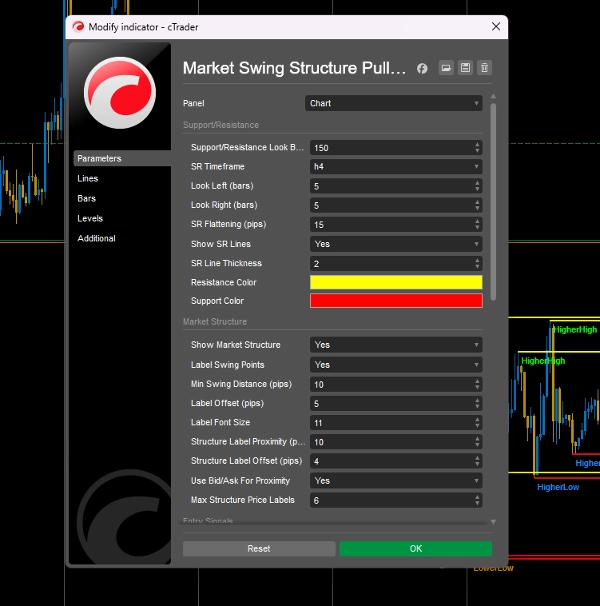Click the Show SR Lines label
Viewport: 600px width, 606px height.
(221, 244)
